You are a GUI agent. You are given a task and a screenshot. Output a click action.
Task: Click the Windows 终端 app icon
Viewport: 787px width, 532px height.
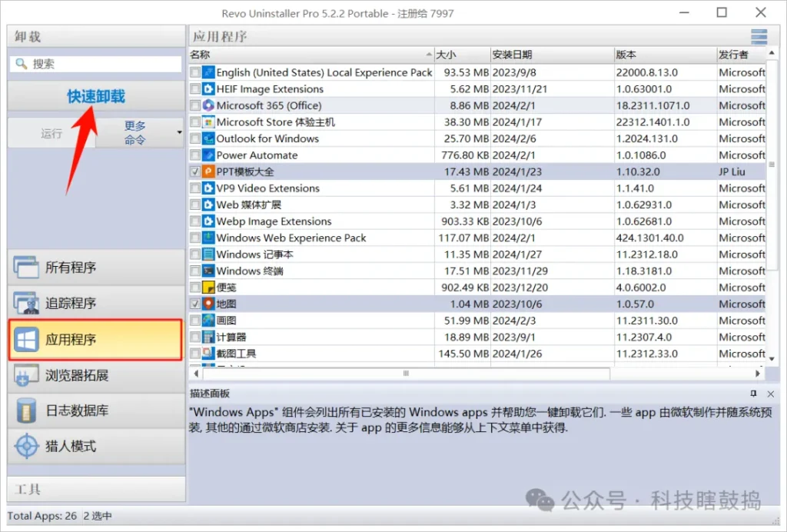(x=208, y=271)
